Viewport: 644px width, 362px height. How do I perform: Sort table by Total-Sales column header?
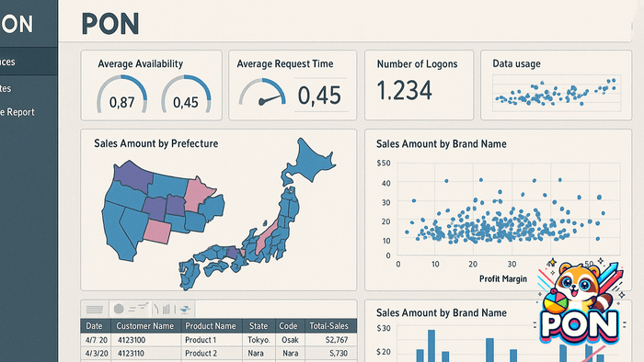click(x=328, y=326)
